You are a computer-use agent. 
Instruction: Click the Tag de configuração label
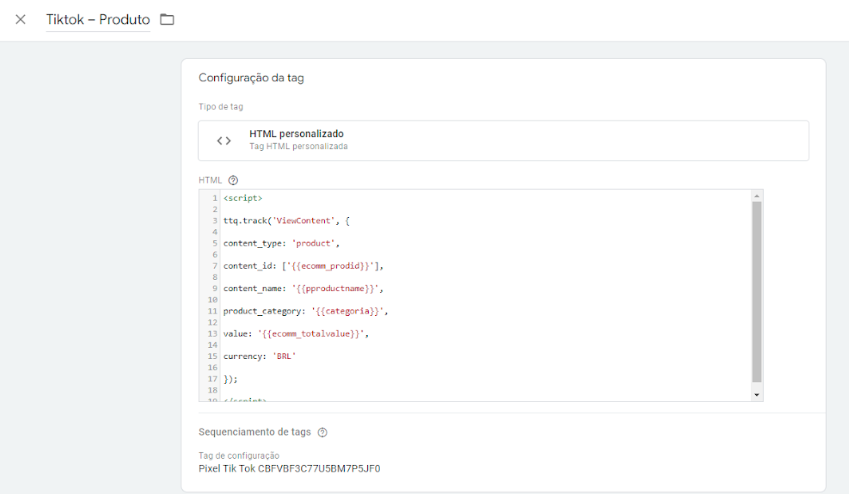tap(239, 456)
